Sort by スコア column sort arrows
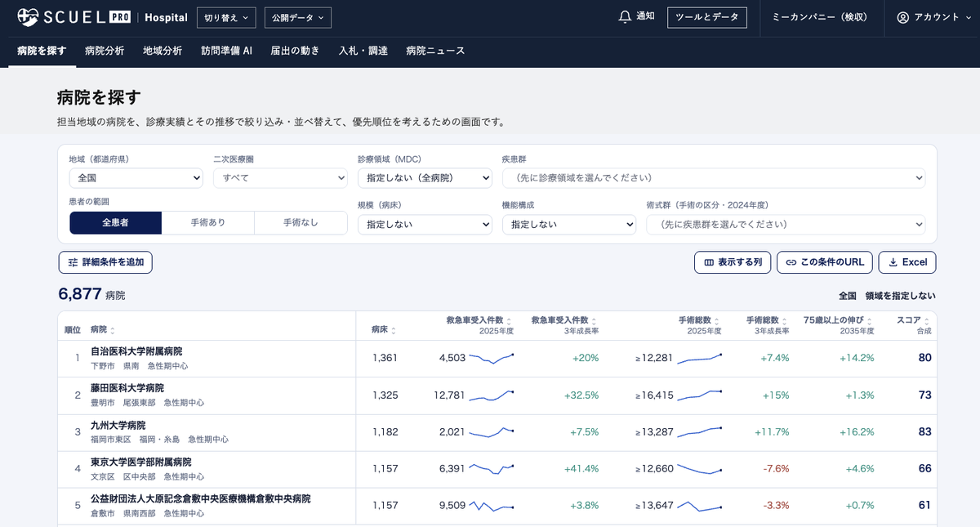This screenshot has height=527, width=980. click(x=927, y=321)
